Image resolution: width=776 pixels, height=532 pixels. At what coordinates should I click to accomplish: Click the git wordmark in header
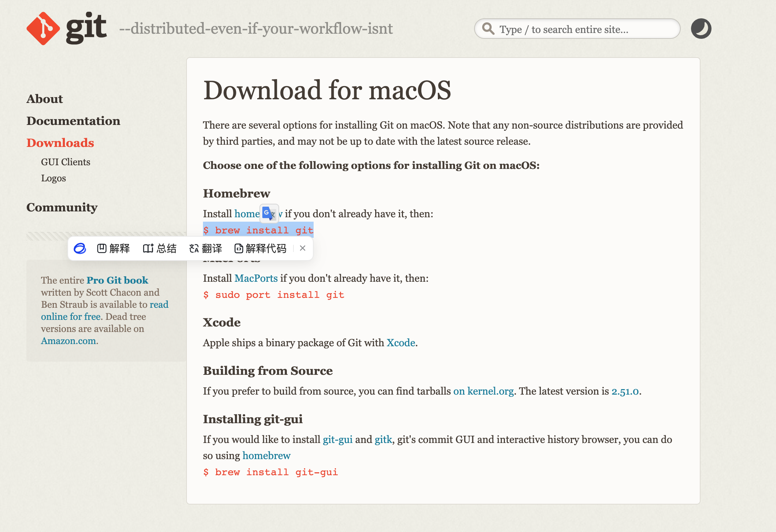(x=86, y=28)
